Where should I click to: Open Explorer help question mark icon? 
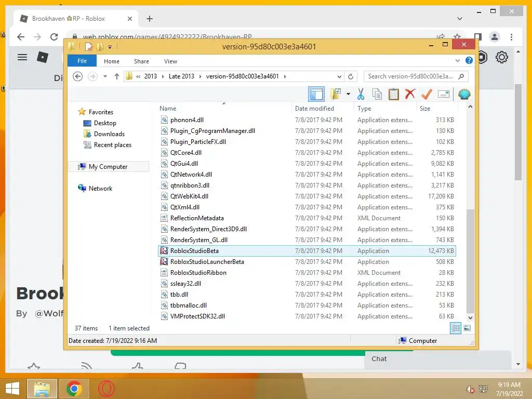pyautogui.click(x=469, y=60)
